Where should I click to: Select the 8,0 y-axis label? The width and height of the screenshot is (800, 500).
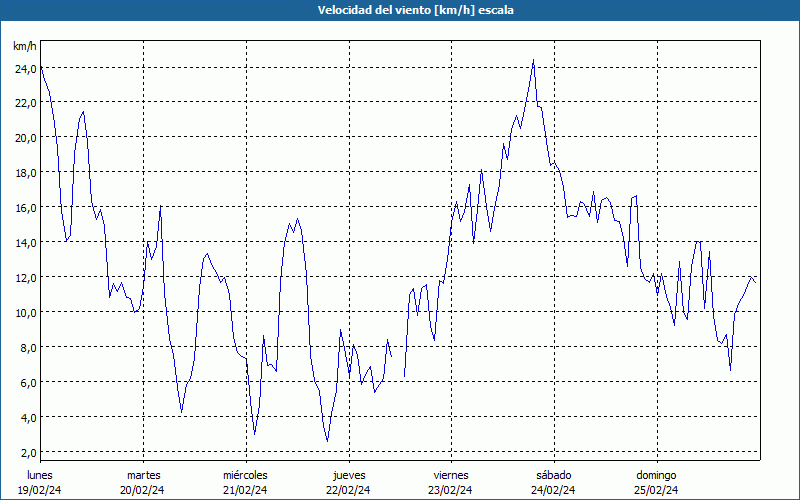pyautogui.click(x=28, y=348)
